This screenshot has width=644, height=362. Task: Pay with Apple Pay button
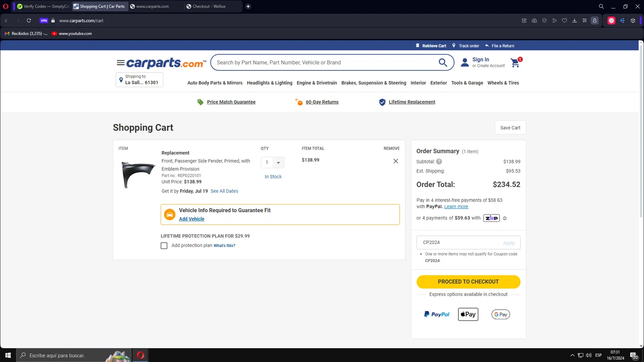click(x=468, y=314)
